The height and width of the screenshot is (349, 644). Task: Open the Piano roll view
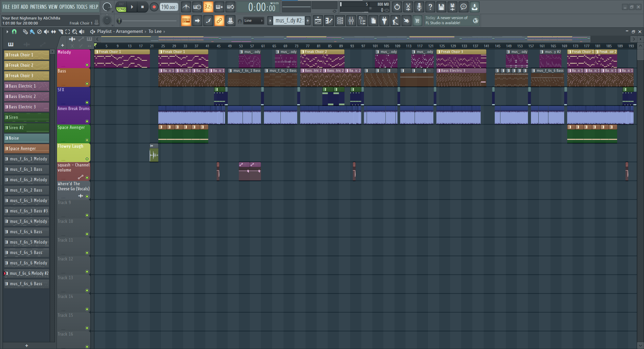click(x=329, y=21)
